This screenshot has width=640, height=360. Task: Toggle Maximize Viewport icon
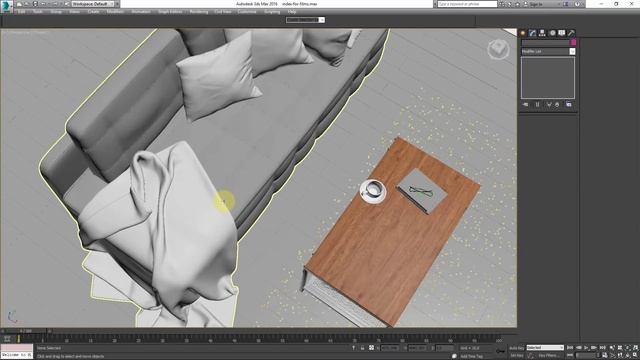636,356
